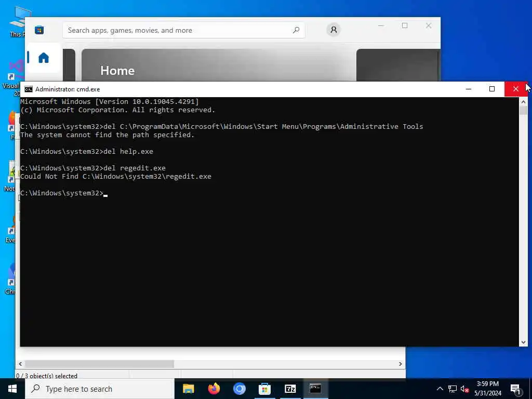
Task: Open 7-Zip from the taskbar
Action: coord(290,389)
